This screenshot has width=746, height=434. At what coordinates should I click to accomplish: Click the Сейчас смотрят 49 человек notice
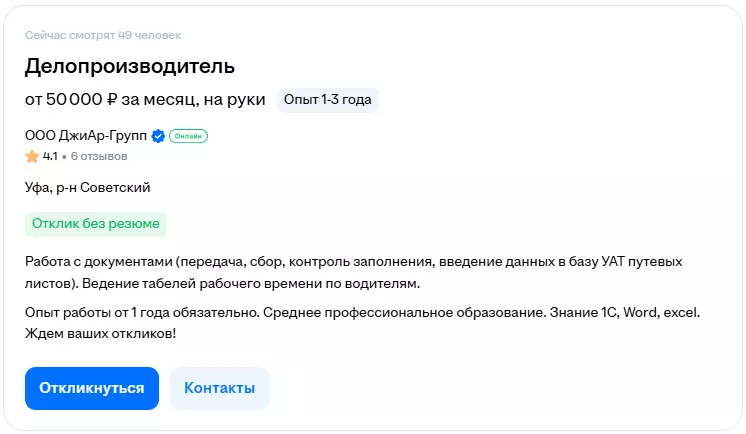(103, 36)
